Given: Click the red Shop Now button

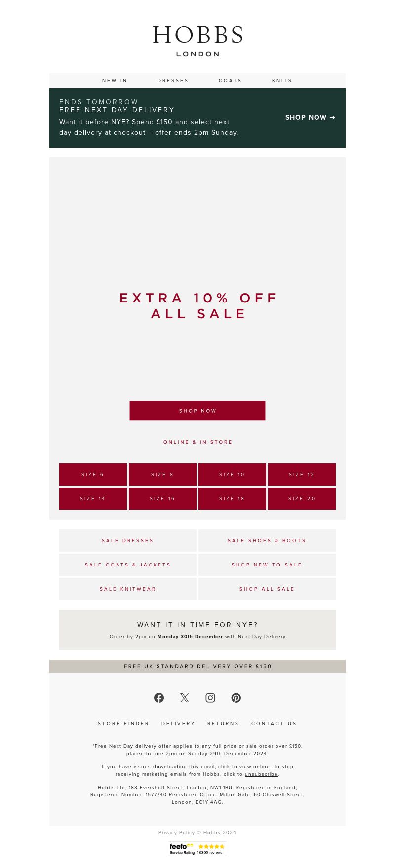Looking at the screenshot, I should coord(197,411).
